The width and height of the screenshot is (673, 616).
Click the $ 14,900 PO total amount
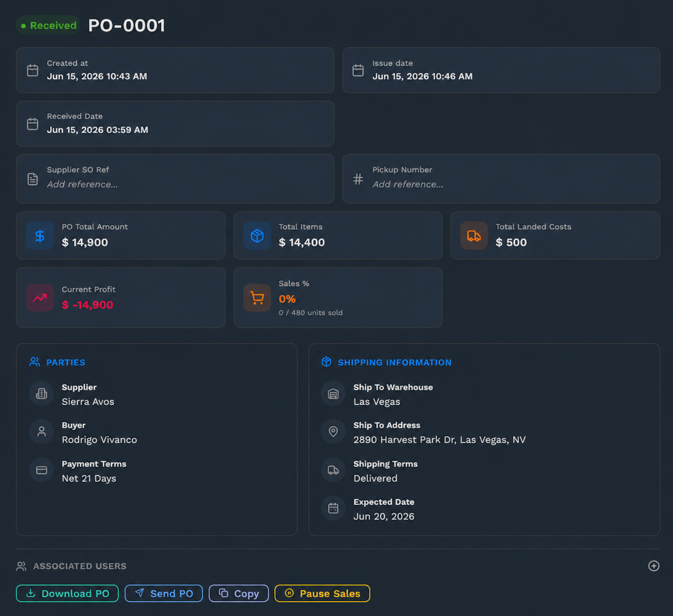point(85,242)
